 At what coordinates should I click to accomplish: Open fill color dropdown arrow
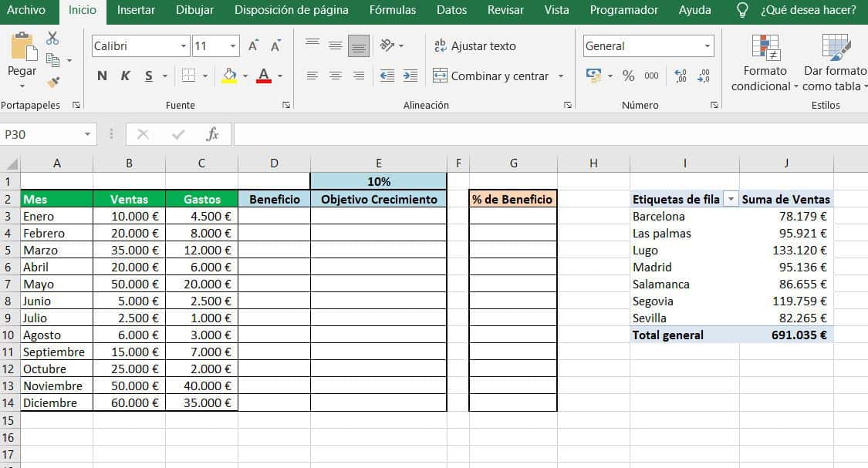245,76
